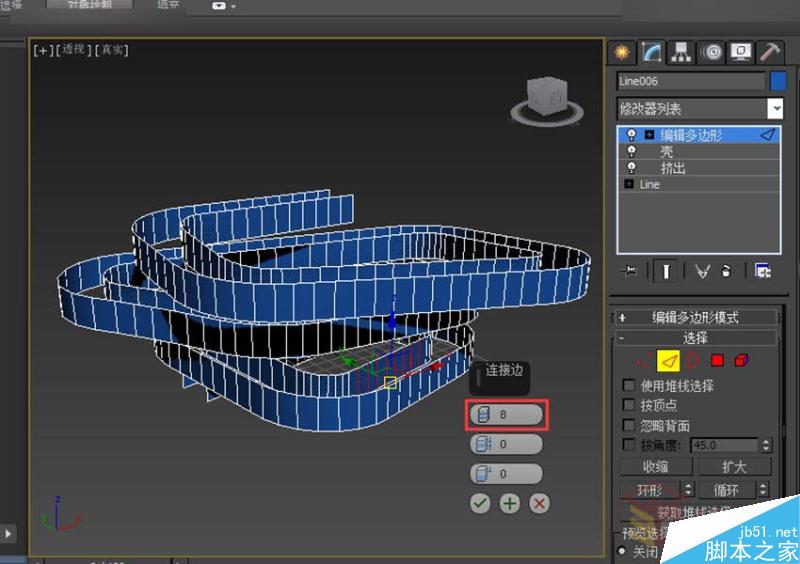Check the 按顶点 option
Image resolution: width=800 pixels, height=564 pixels.
pos(629,405)
